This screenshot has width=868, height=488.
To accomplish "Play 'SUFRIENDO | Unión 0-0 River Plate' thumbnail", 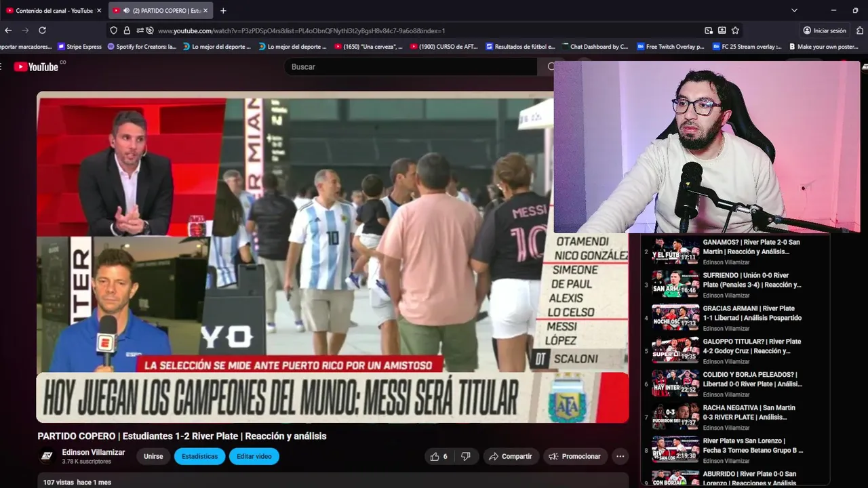I will tap(675, 284).
